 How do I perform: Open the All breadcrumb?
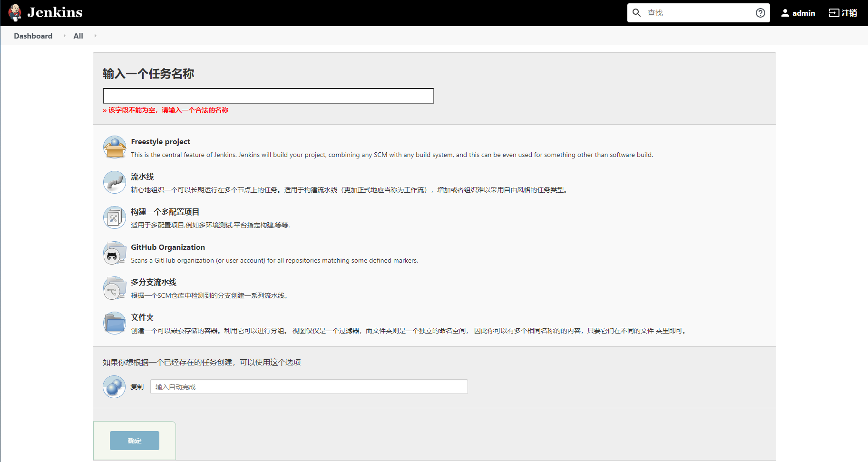pos(78,36)
